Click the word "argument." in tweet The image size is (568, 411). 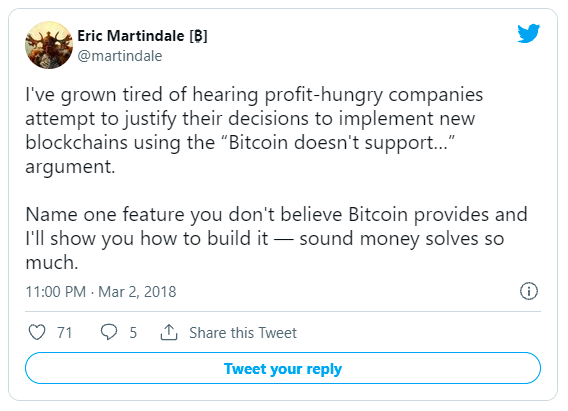(x=70, y=167)
